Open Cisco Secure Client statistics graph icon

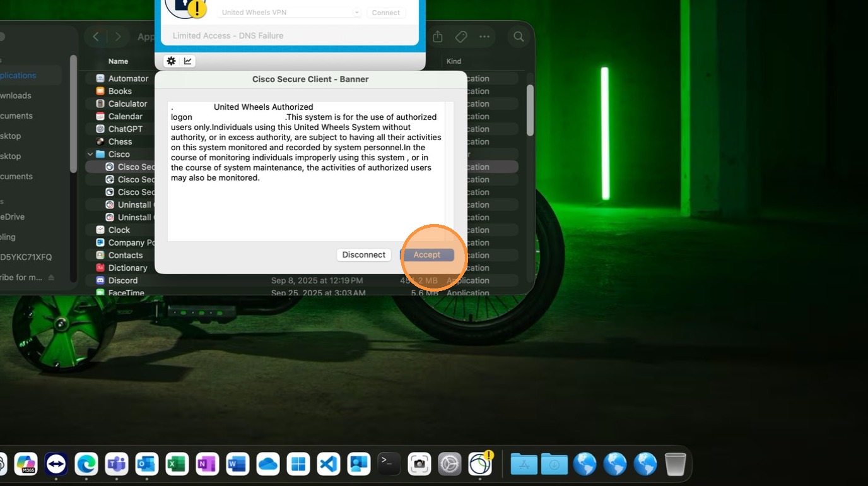[188, 61]
